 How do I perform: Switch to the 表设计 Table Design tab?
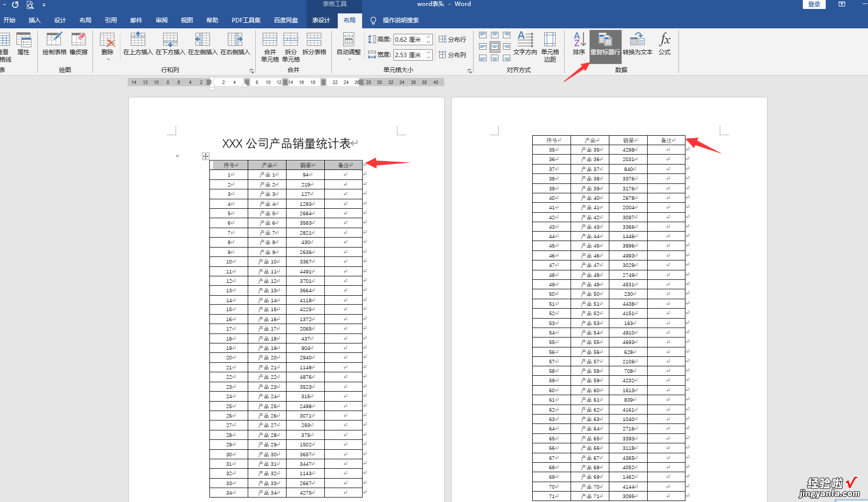[321, 20]
